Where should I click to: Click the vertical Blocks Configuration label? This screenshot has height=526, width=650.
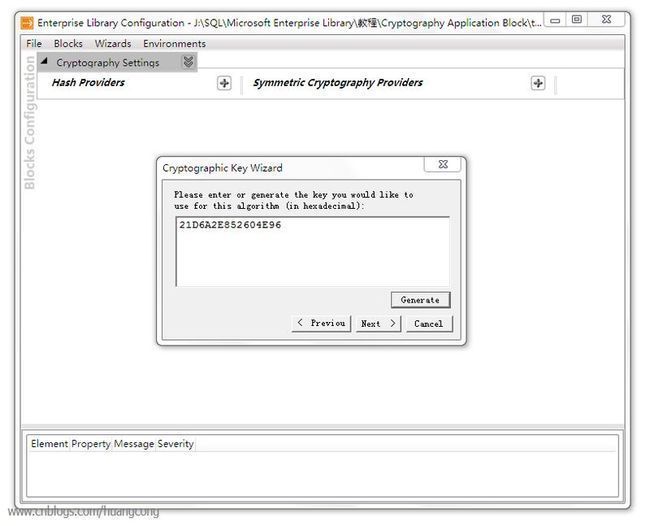pyautogui.click(x=29, y=123)
